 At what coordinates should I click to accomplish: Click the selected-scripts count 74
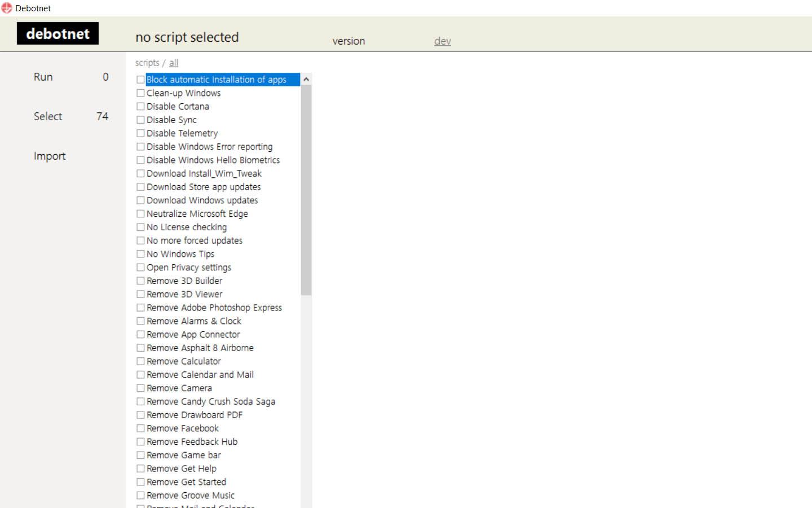102,116
